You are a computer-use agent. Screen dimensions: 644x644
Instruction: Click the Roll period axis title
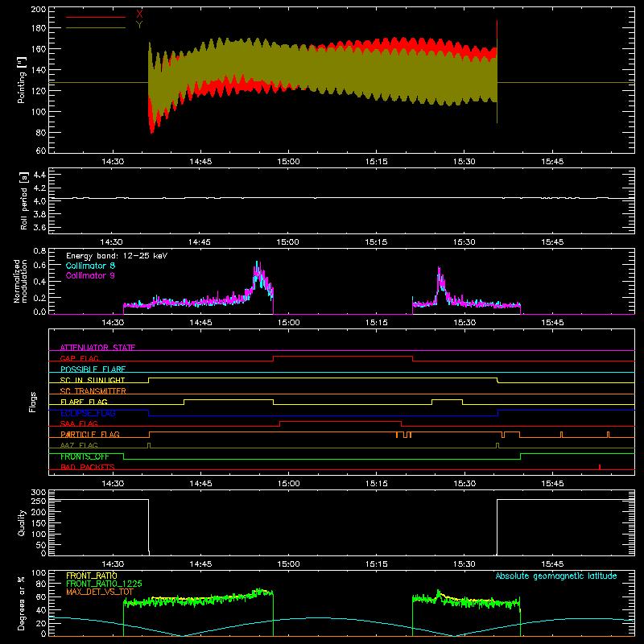tap(24, 200)
